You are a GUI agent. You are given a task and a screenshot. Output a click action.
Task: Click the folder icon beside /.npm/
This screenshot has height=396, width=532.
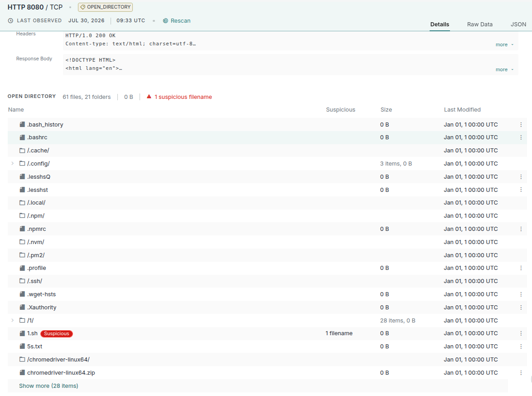pyautogui.click(x=22, y=215)
